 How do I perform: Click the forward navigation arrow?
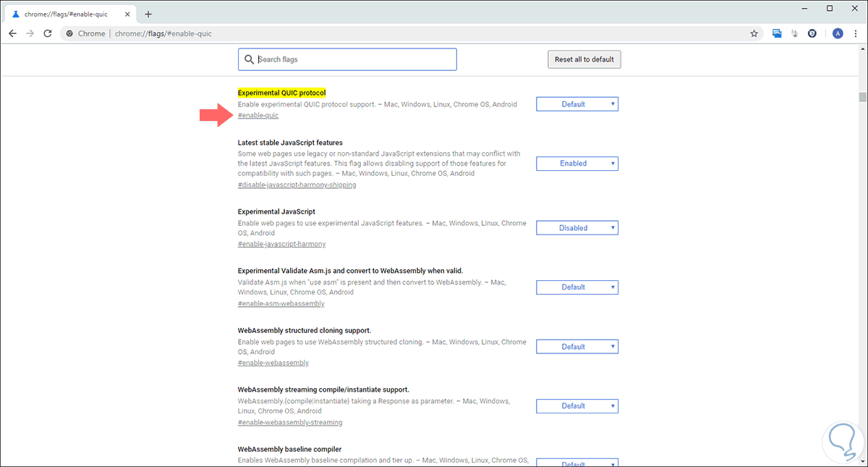pyautogui.click(x=30, y=33)
